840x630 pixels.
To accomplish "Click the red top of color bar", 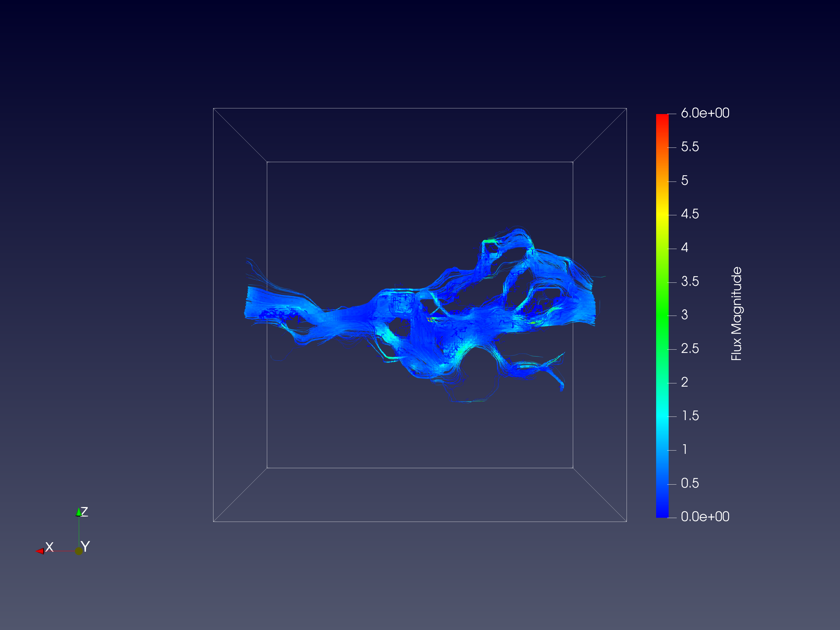I will click(x=662, y=118).
